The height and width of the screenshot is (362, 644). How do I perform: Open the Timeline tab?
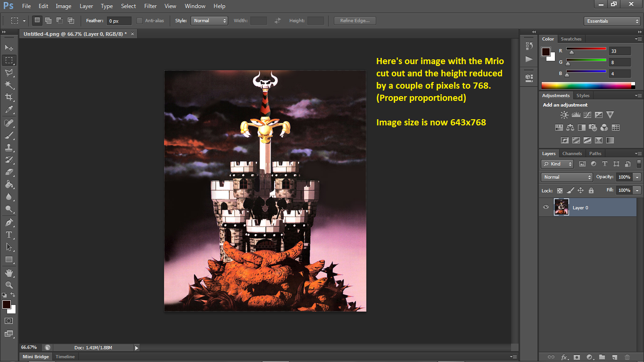pyautogui.click(x=65, y=357)
